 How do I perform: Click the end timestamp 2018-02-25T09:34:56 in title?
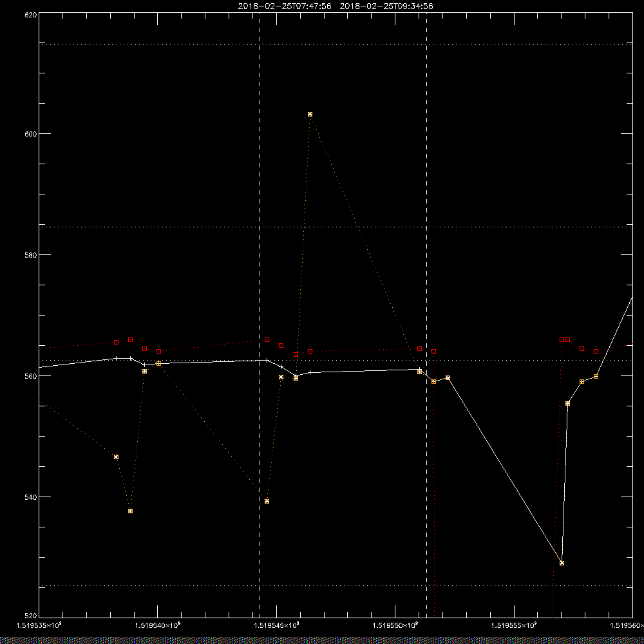tap(386, 6)
